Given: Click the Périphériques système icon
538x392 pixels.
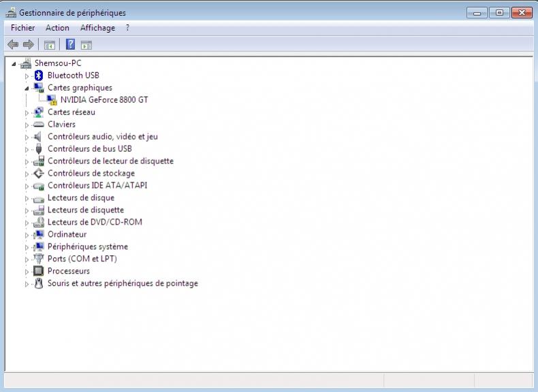Looking at the screenshot, I should pos(39,246).
